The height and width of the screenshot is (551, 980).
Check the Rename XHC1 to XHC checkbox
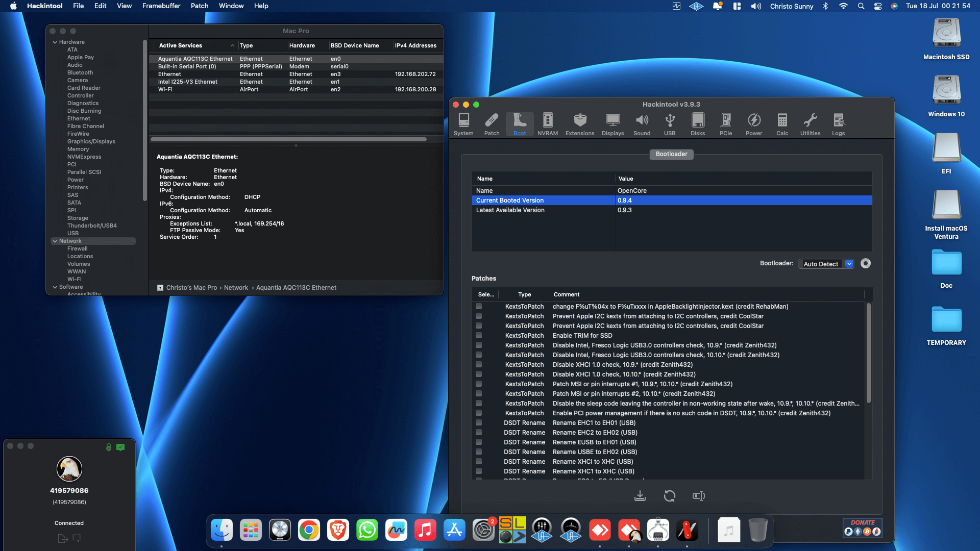[x=479, y=471]
